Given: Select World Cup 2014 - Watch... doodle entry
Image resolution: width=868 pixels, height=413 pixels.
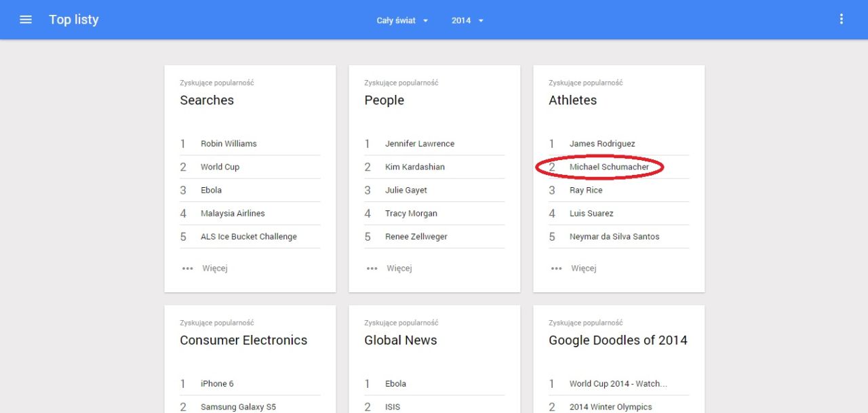Looking at the screenshot, I should [619, 384].
